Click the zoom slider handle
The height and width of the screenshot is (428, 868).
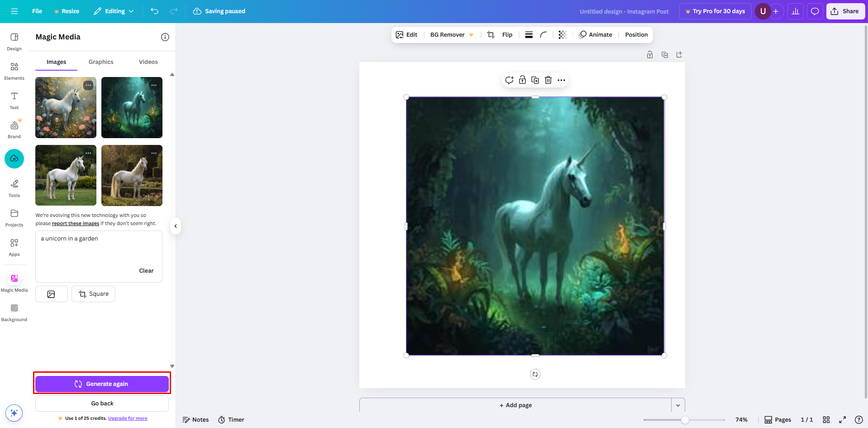(x=685, y=420)
